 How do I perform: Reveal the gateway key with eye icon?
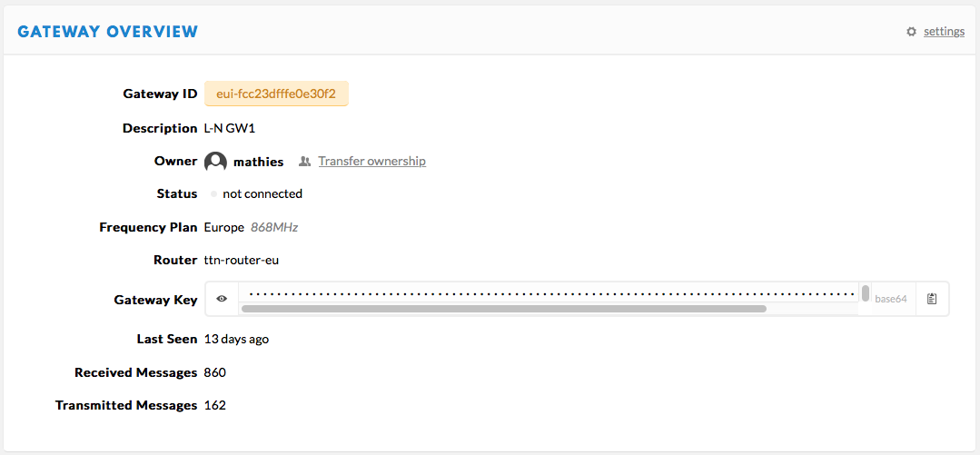(x=222, y=299)
